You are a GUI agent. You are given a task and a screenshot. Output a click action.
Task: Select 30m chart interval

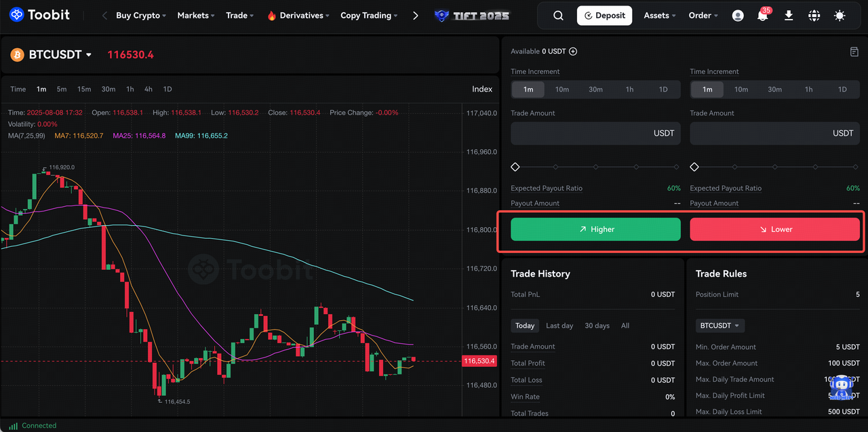click(108, 89)
